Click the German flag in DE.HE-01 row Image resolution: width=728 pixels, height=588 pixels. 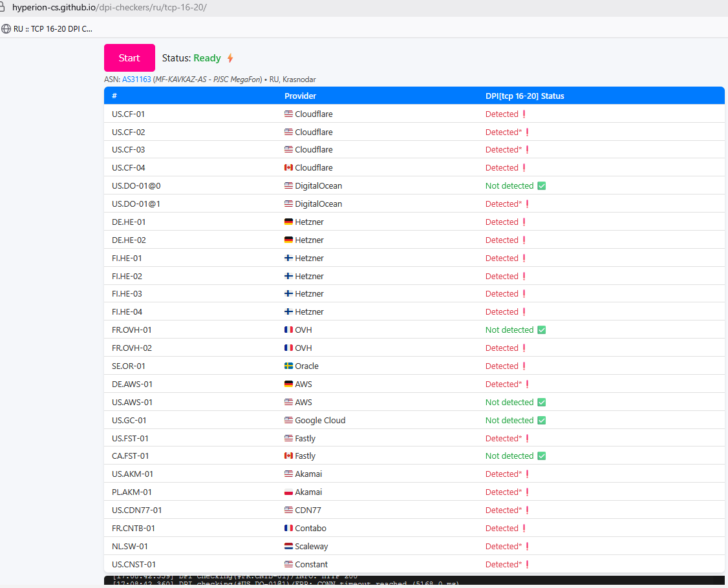288,222
